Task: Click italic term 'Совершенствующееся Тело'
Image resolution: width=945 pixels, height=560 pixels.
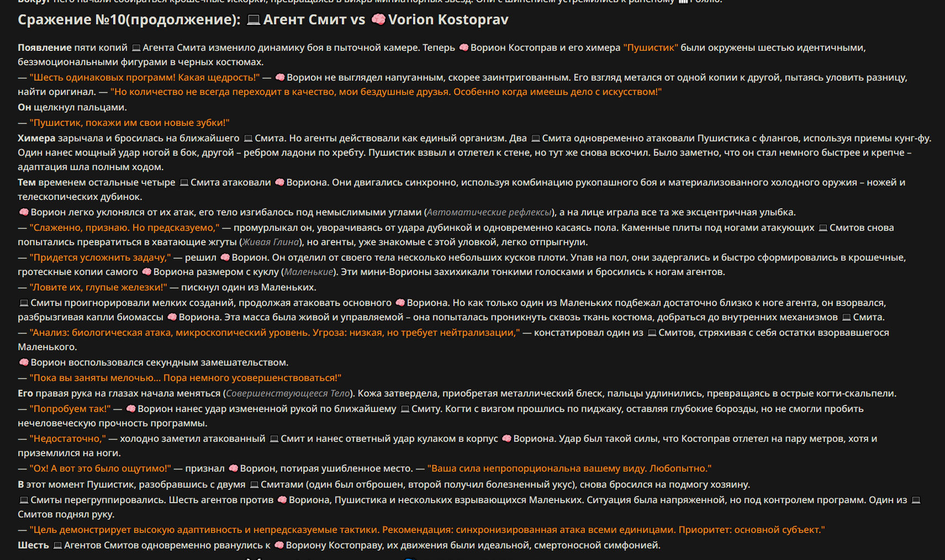Action: [288, 393]
